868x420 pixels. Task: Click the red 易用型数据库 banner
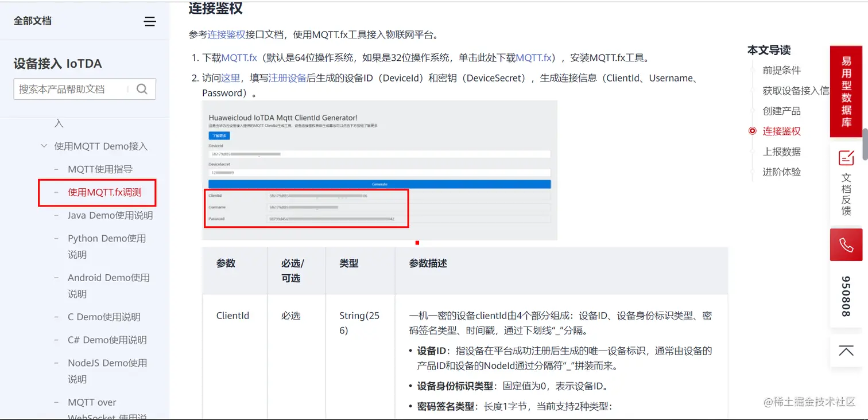[x=846, y=92]
